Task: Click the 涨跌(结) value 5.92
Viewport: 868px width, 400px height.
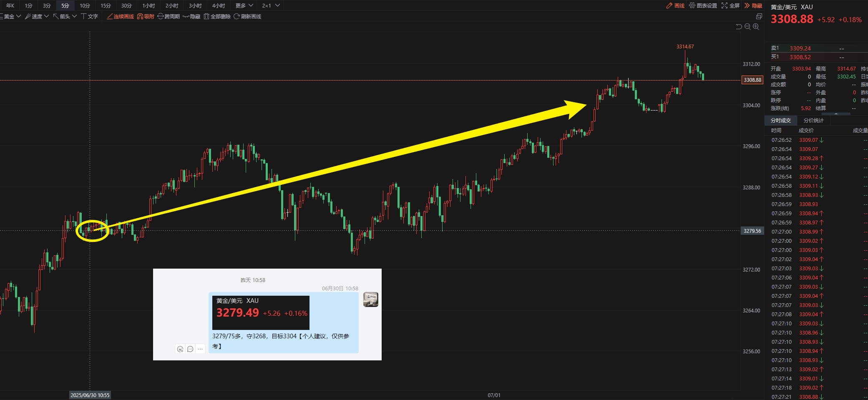Action: (806, 108)
